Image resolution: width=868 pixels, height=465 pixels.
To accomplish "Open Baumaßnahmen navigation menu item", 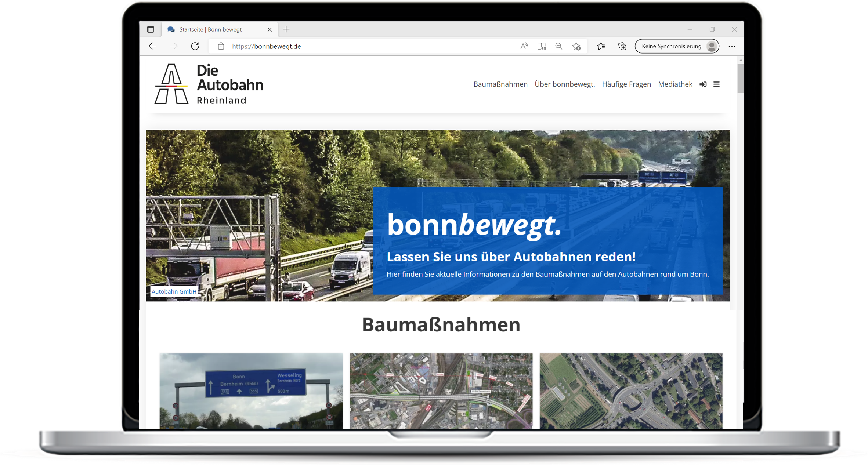I will coord(499,85).
